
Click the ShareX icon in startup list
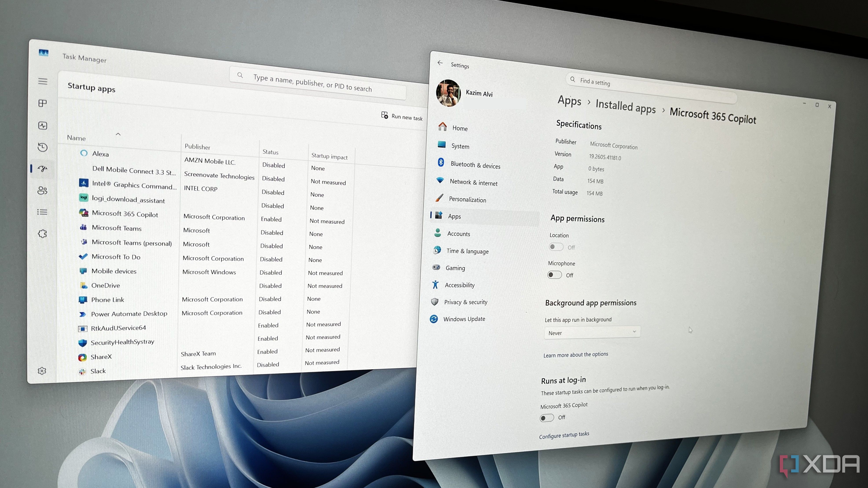[82, 357]
